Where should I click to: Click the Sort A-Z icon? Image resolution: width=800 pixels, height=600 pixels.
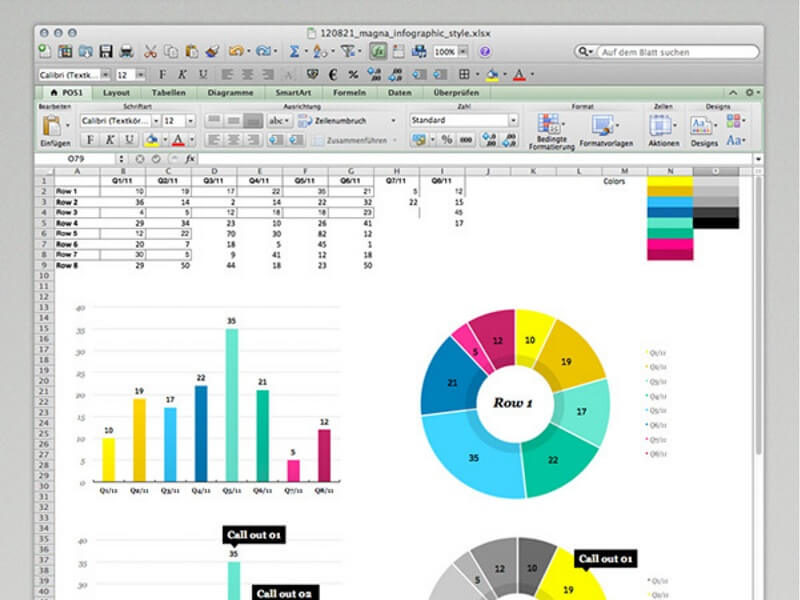pyautogui.click(x=319, y=51)
